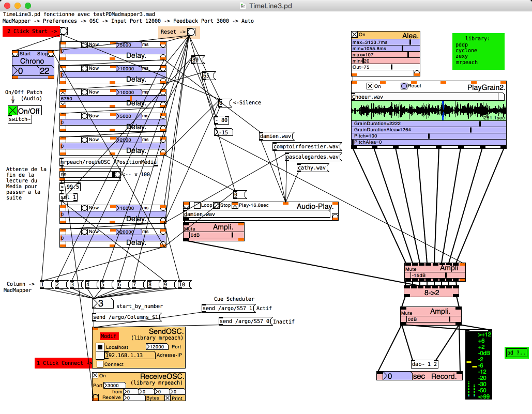Click 'send /argo/S57 0' Inactif message
Viewport: 532px width, 414px height.
[246, 321]
